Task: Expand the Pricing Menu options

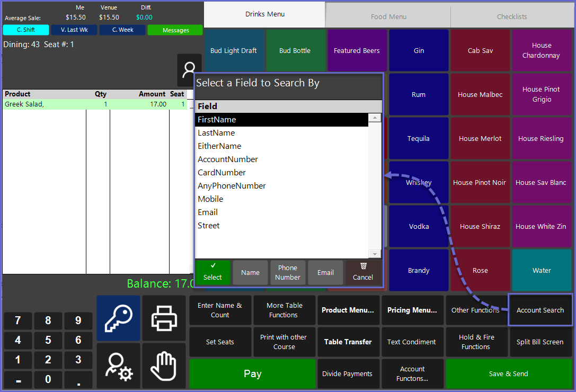Action: pyautogui.click(x=412, y=310)
